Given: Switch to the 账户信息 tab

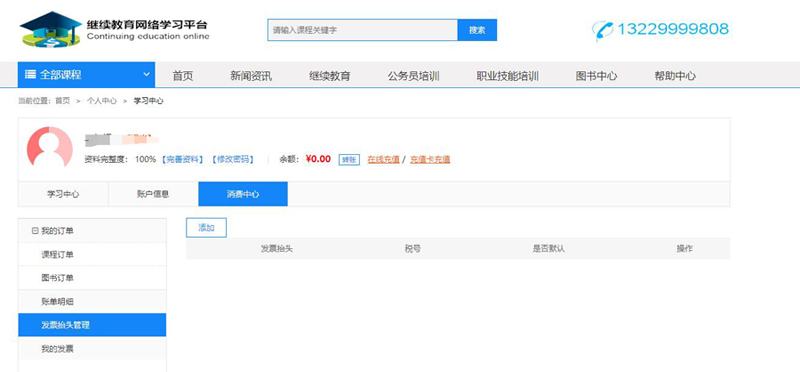Looking at the screenshot, I should (153, 194).
